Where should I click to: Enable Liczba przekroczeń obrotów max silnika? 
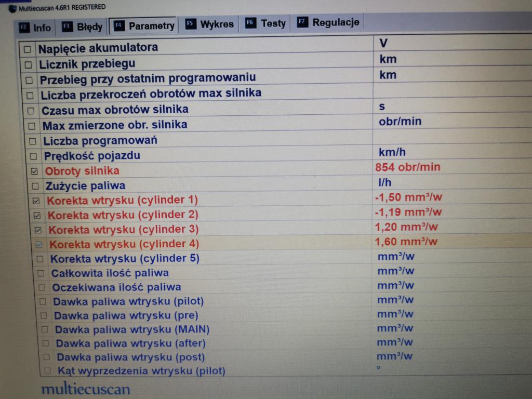click(x=30, y=96)
